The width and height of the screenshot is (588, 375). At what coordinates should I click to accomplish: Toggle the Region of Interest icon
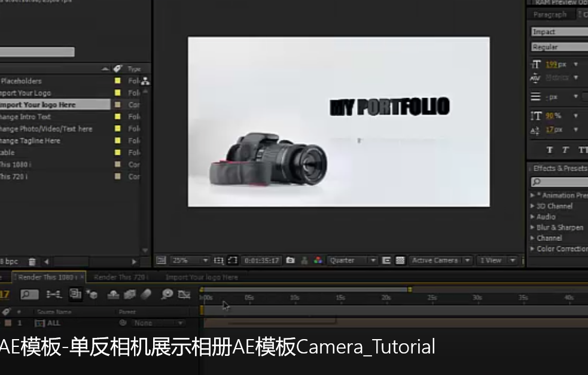pyautogui.click(x=386, y=260)
